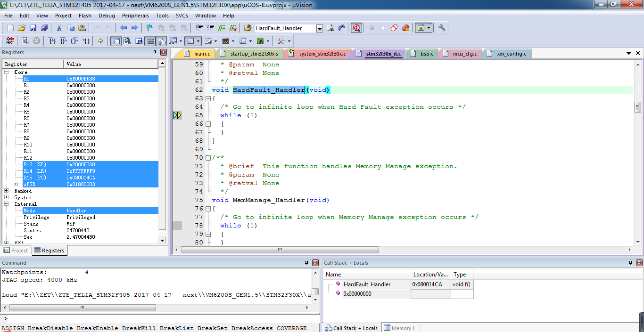Collapse the comment block at line 70
The width and height of the screenshot is (644, 332).
(x=208, y=158)
